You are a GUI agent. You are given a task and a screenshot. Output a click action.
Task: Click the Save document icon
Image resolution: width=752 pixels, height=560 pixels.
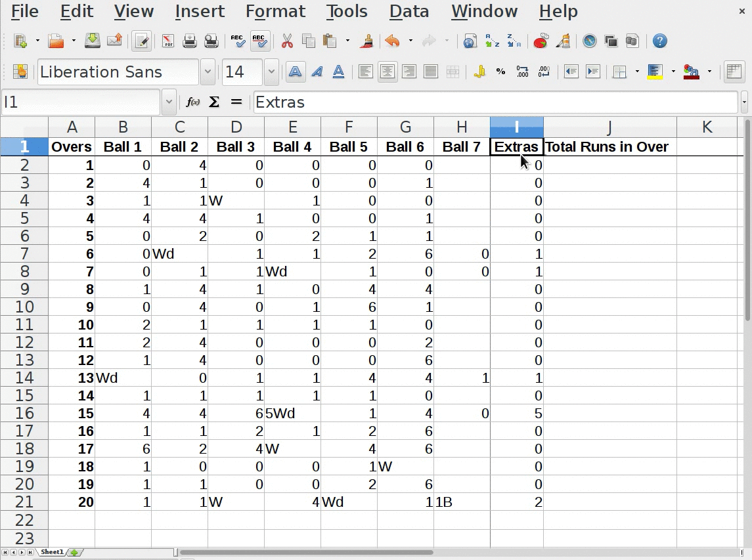coord(93,41)
